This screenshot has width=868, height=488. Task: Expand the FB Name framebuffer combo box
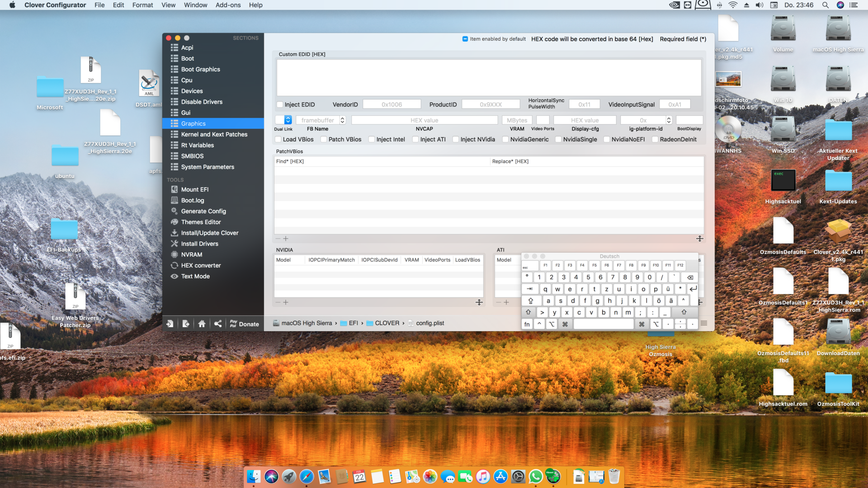[x=343, y=120]
